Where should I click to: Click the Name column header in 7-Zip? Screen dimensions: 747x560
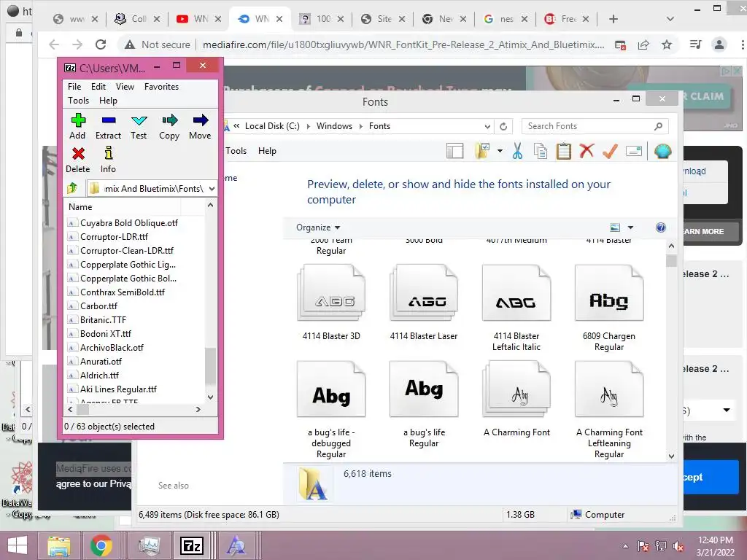122,207
